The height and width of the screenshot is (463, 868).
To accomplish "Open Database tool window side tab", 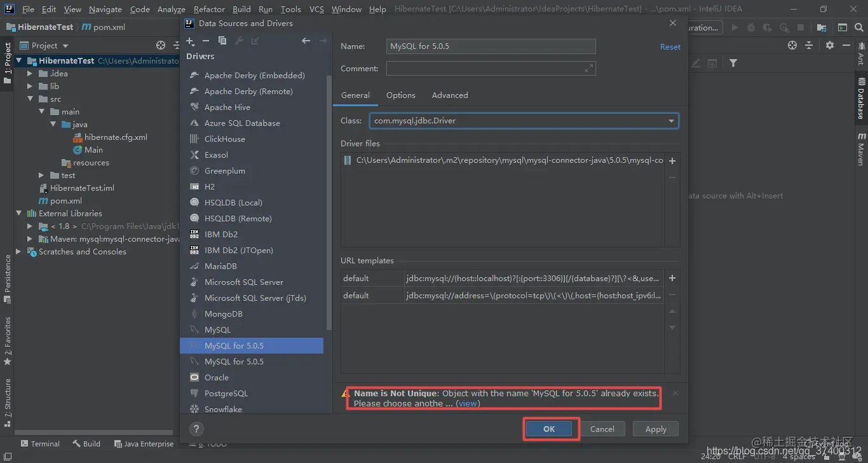I will point(862,98).
